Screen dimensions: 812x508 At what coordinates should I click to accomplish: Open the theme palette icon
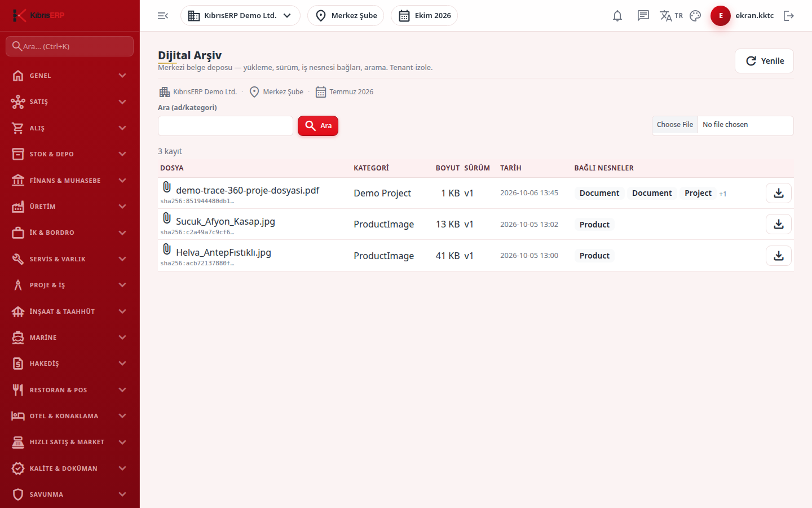click(x=695, y=16)
